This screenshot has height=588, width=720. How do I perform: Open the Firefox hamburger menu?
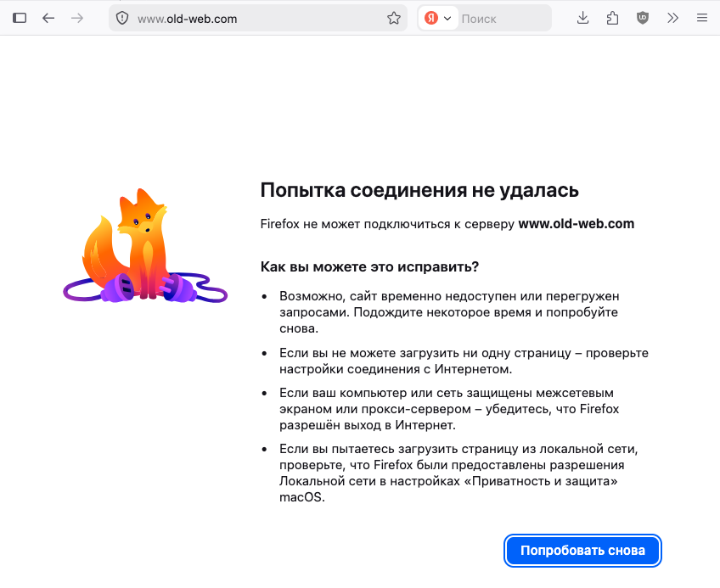tap(702, 19)
